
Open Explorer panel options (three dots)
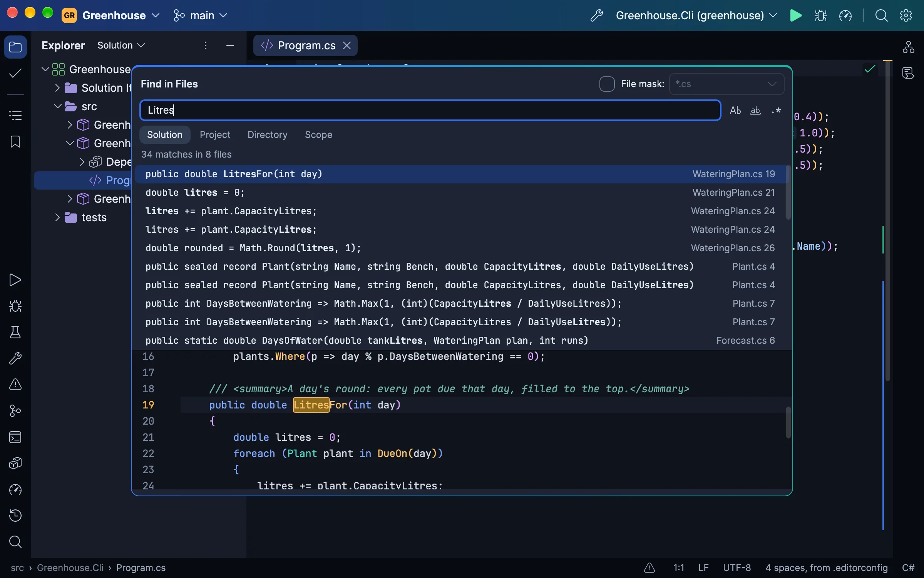pos(206,45)
